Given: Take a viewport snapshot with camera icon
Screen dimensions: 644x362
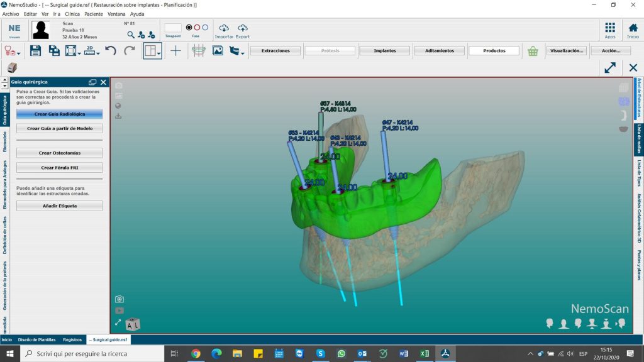Looking at the screenshot, I should [x=119, y=299].
